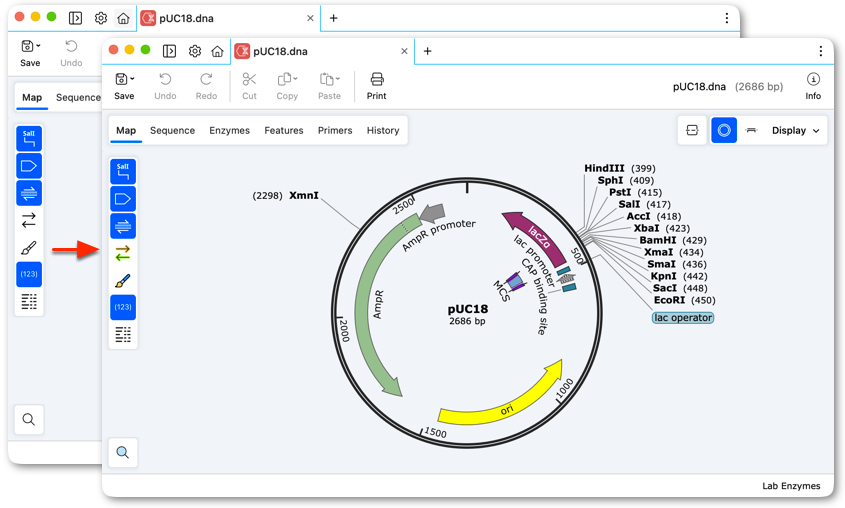Click the Copy icon
This screenshot has width=845, height=508.
point(284,80)
